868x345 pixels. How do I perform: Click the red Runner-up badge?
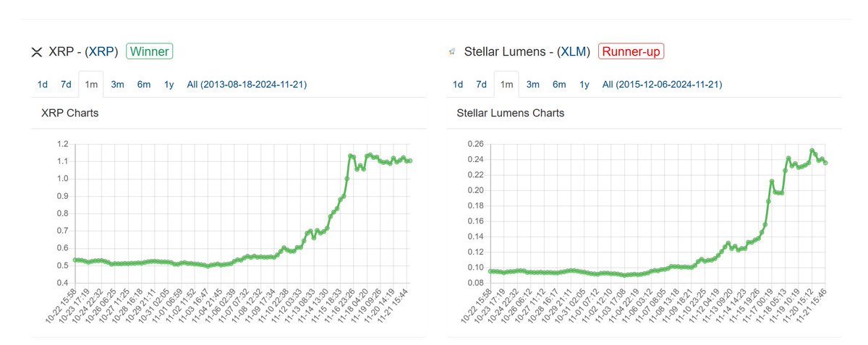point(631,52)
